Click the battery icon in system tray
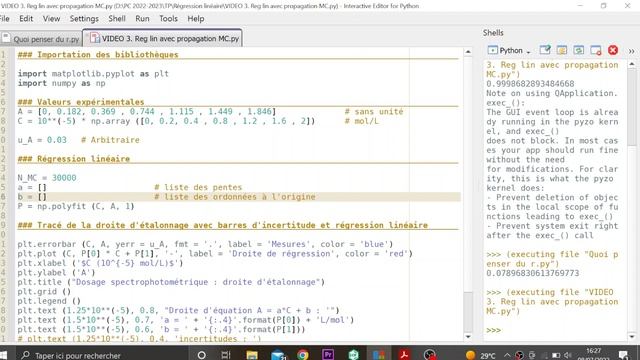The width and height of the screenshot is (640, 360). pos(556,355)
